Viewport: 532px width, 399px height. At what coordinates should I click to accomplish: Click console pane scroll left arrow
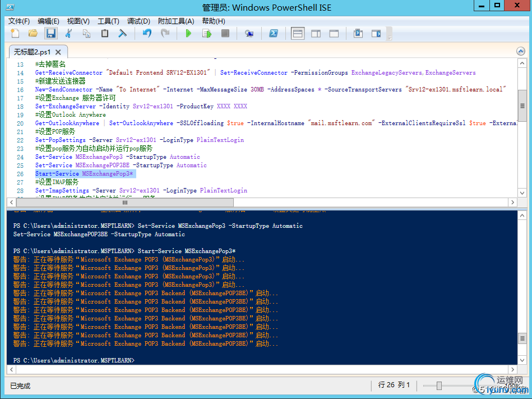point(12,369)
